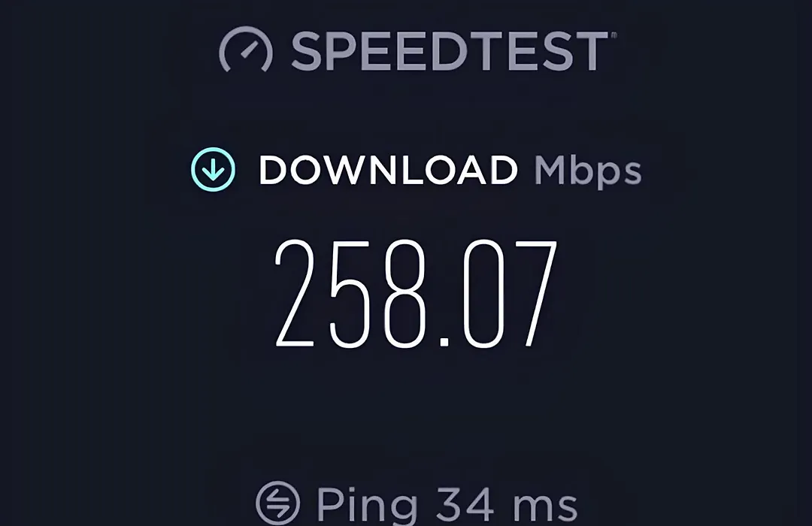812x526 pixels.
Task: Click the 34 ping value
Action: tap(465, 503)
